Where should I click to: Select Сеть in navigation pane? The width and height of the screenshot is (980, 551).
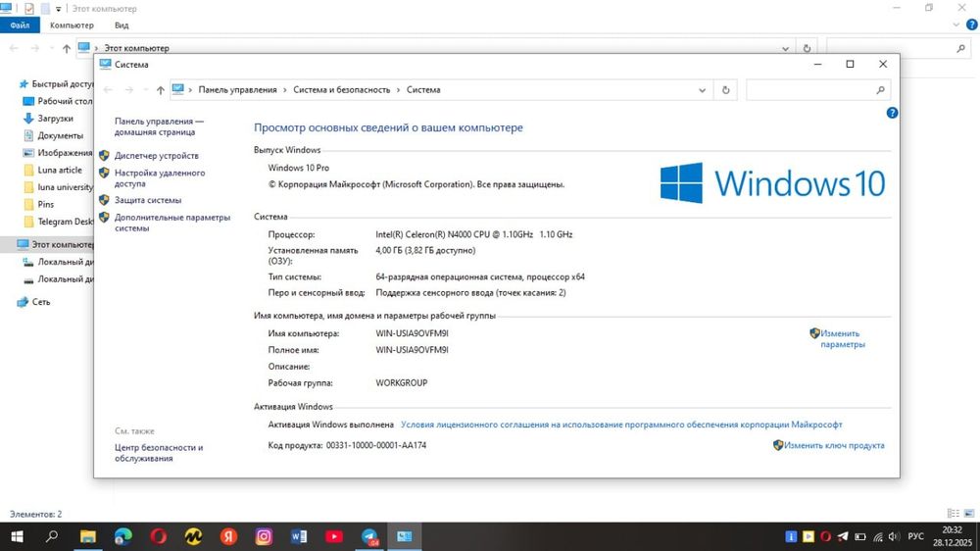(x=33, y=302)
